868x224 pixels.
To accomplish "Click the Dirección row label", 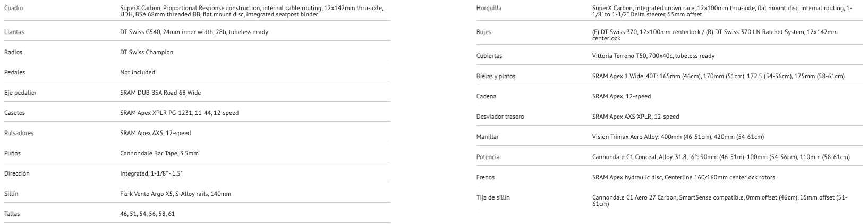I will (16, 173).
